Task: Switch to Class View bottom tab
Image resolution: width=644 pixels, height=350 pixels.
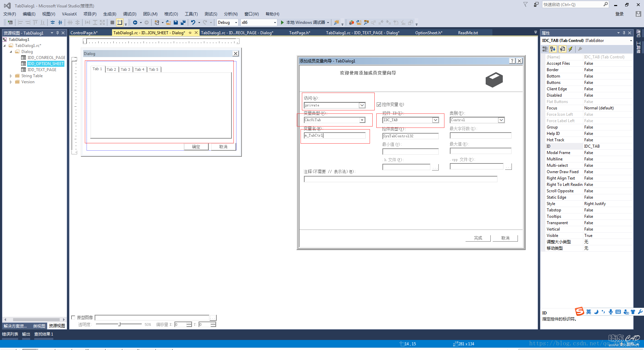Action: point(39,326)
